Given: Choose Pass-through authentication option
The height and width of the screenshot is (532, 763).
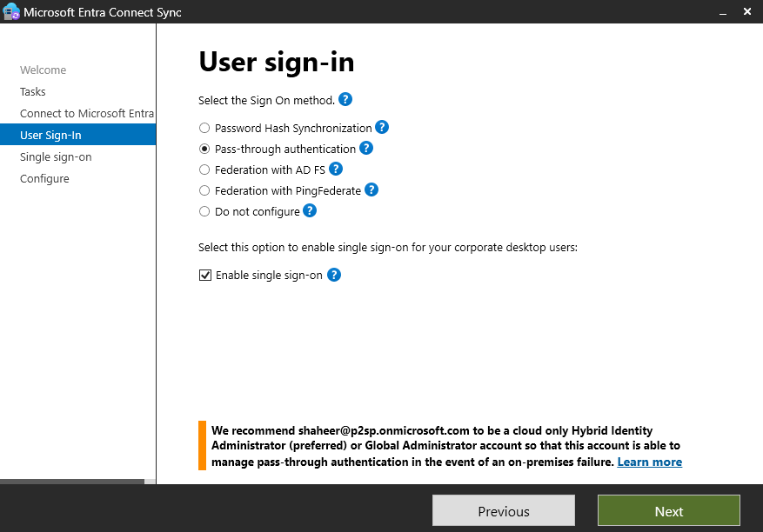Looking at the screenshot, I should tap(204, 149).
